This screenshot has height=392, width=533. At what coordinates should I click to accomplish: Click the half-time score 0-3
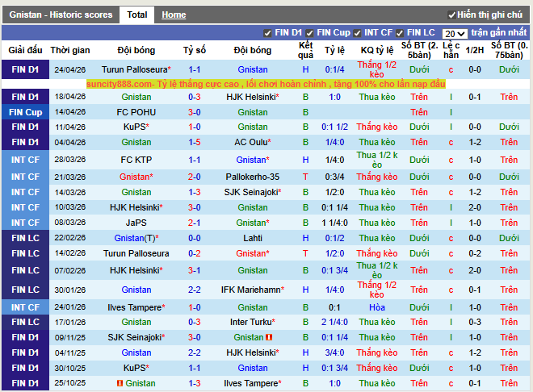click(x=475, y=322)
